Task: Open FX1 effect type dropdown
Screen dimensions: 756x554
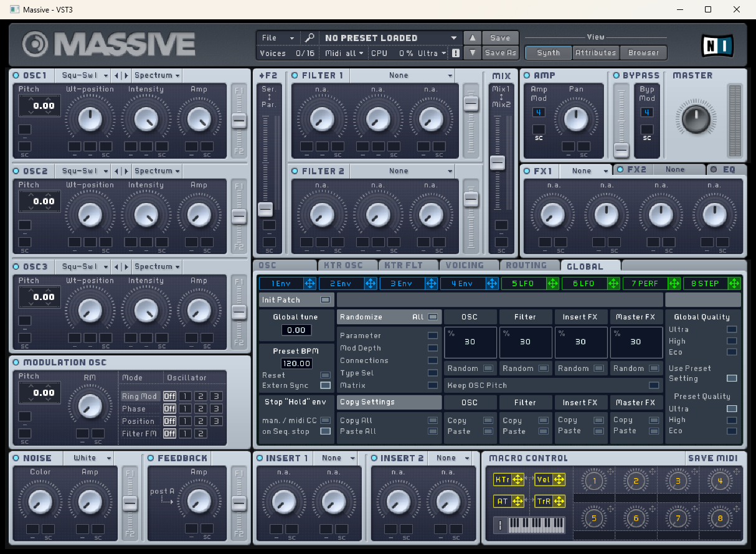Action: pos(587,171)
